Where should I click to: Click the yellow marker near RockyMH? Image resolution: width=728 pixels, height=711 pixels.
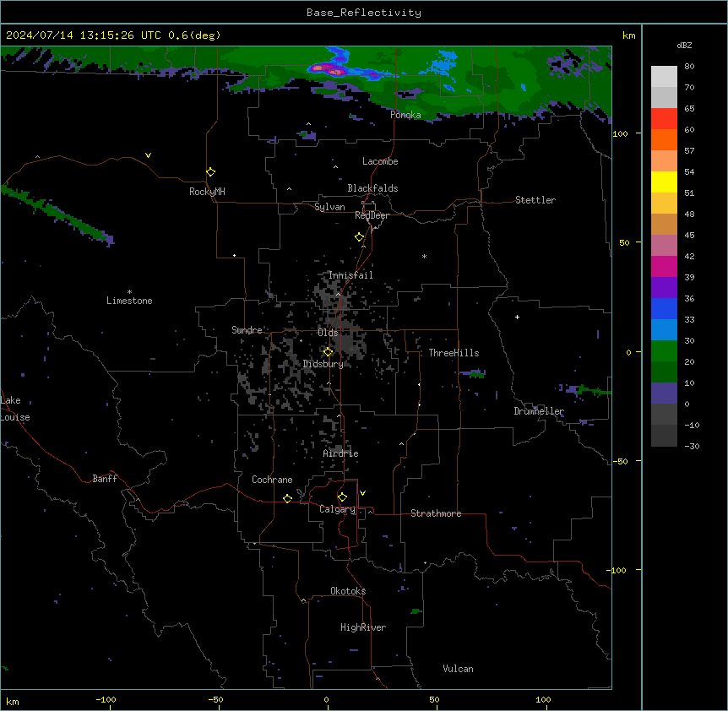point(211,172)
